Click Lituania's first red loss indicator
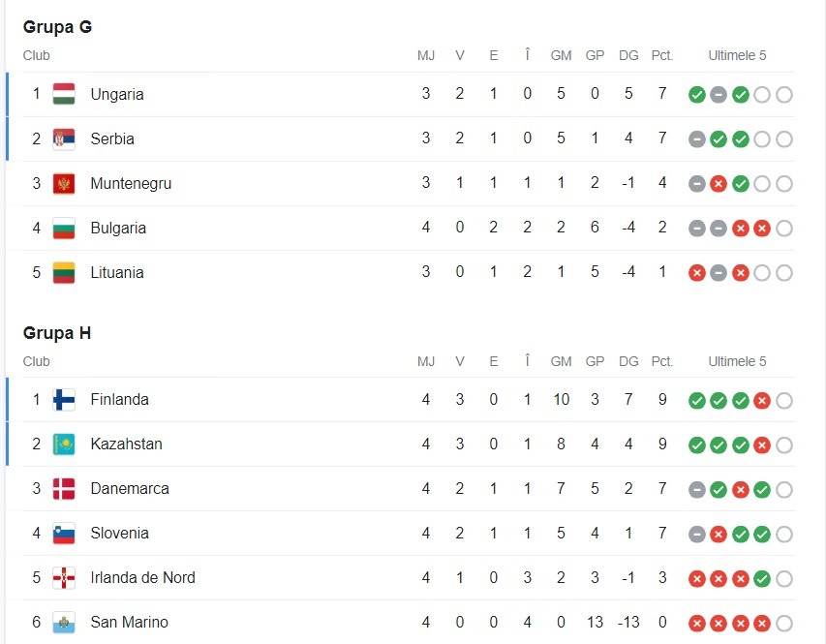826x644 pixels. [696, 273]
